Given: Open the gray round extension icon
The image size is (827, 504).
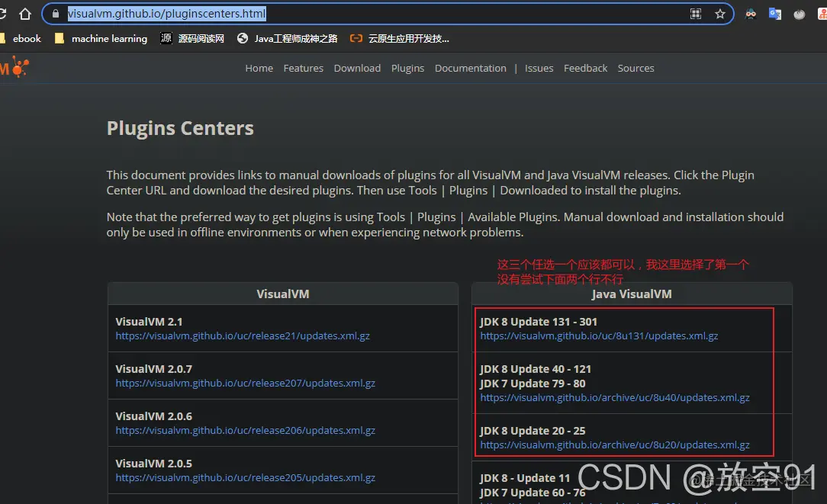Looking at the screenshot, I should click(x=799, y=14).
